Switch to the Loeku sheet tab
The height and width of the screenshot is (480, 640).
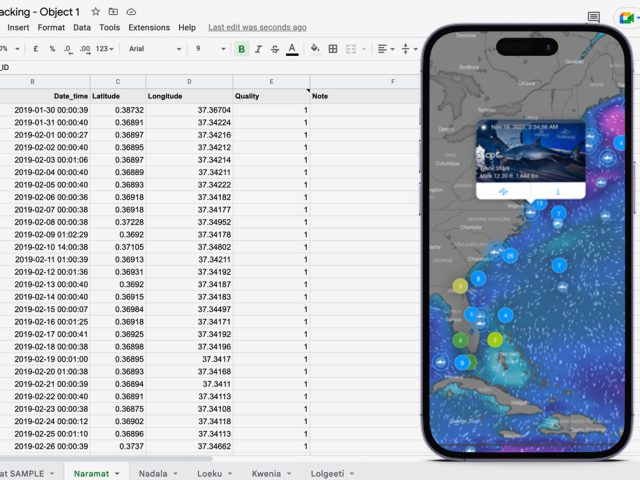[210, 473]
